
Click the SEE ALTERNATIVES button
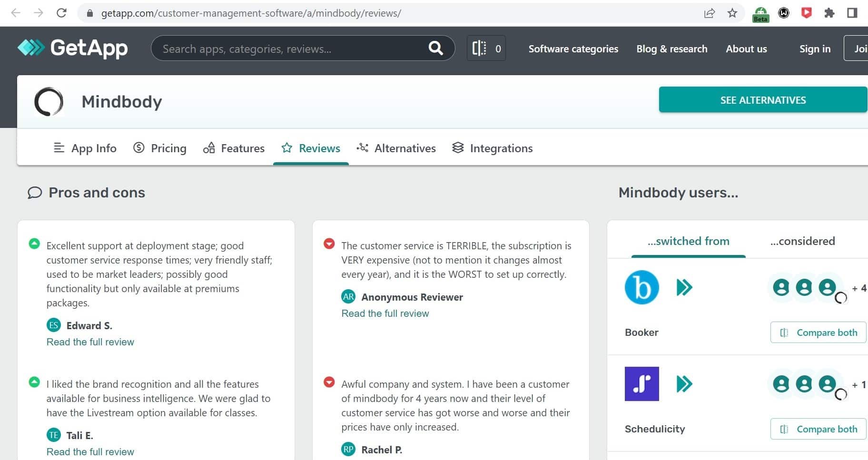[763, 100]
